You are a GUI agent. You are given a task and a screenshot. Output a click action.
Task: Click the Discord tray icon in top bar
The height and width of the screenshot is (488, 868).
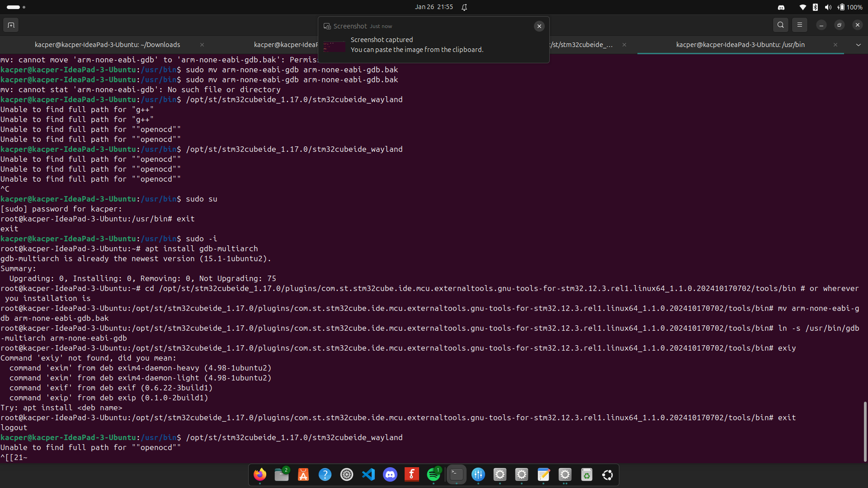pyautogui.click(x=781, y=7)
